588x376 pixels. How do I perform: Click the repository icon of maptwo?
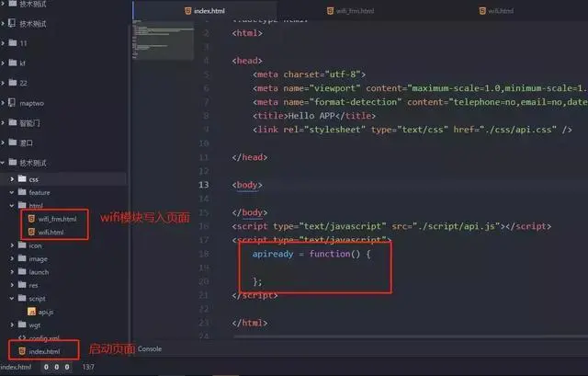point(12,102)
